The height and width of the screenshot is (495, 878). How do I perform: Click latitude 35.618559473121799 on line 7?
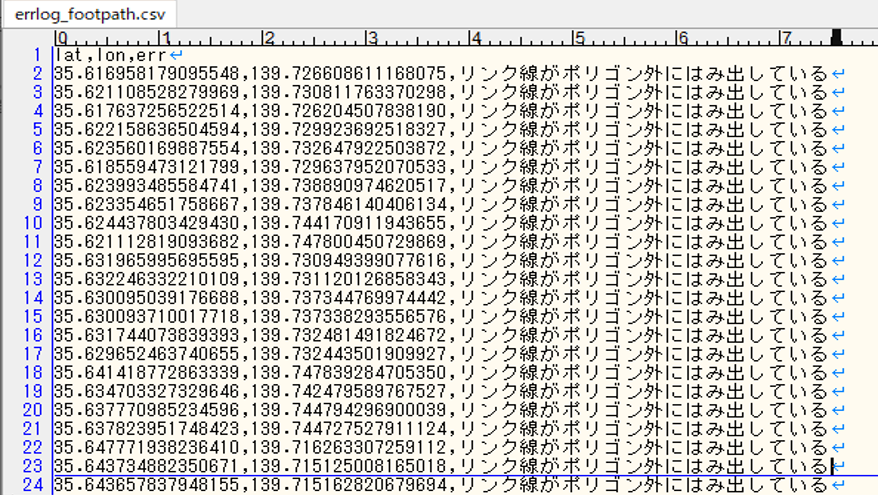pyautogui.click(x=147, y=167)
